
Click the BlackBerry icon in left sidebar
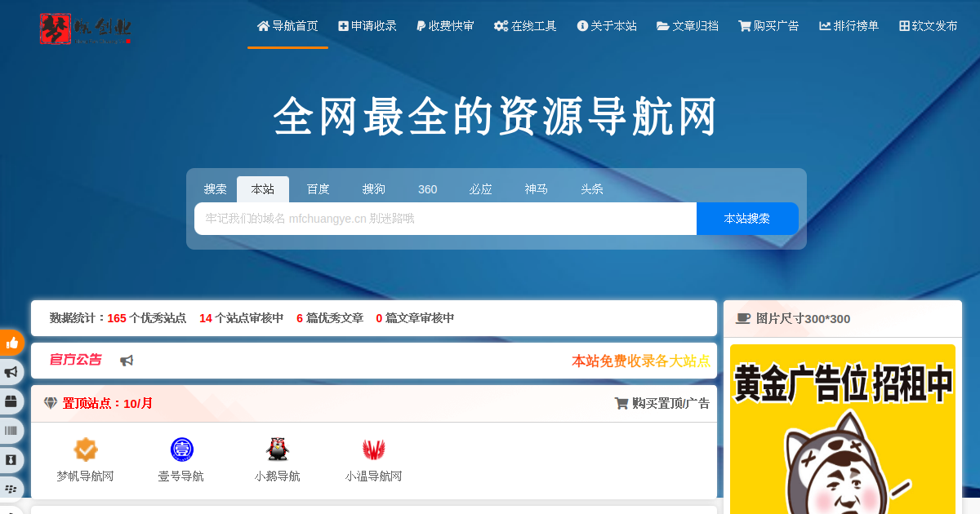point(11,489)
